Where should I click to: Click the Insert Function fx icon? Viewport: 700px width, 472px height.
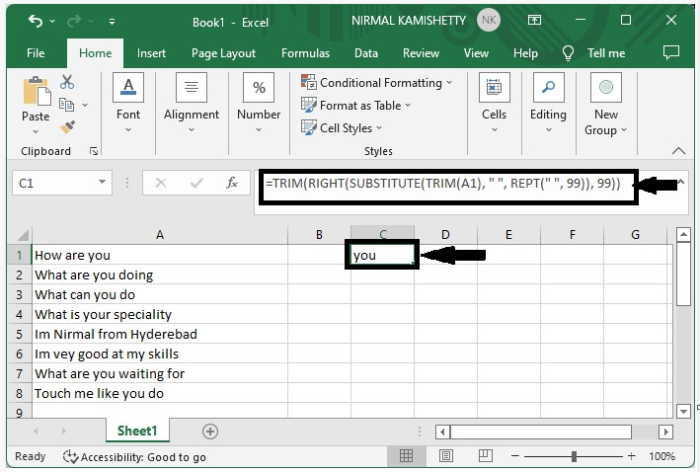232,183
